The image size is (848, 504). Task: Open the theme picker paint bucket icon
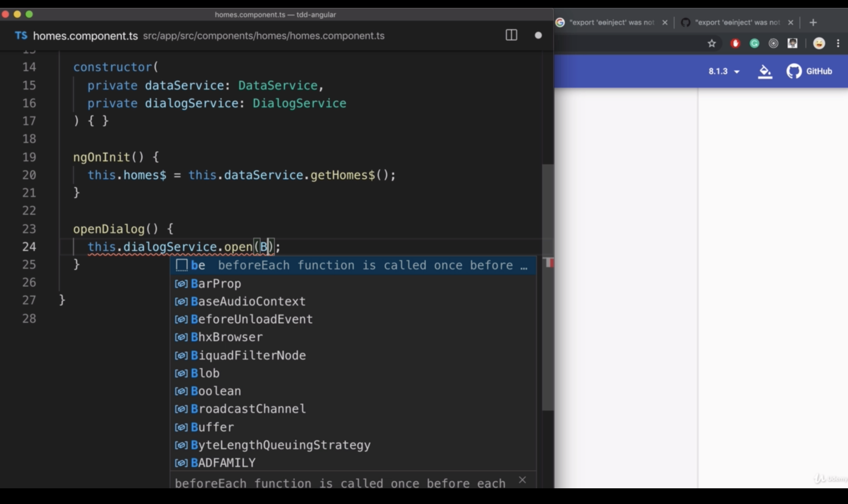pyautogui.click(x=764, y=71)
